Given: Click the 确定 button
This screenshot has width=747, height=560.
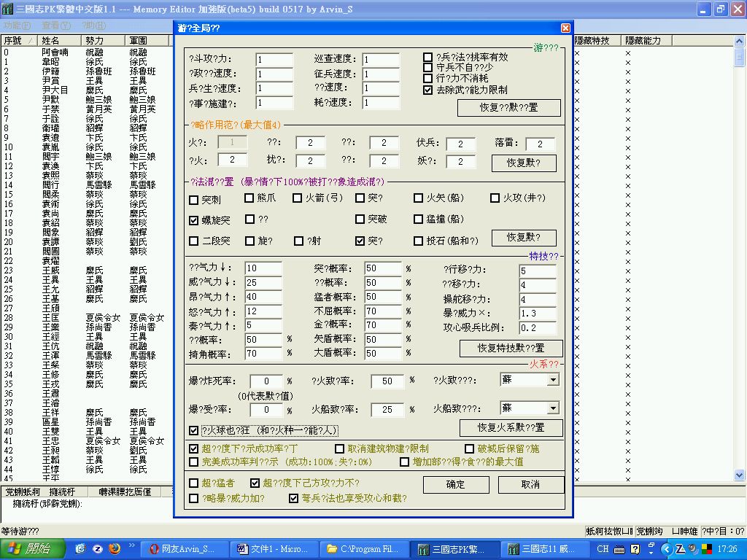Looking at the screenshot, I should point(455,484).
